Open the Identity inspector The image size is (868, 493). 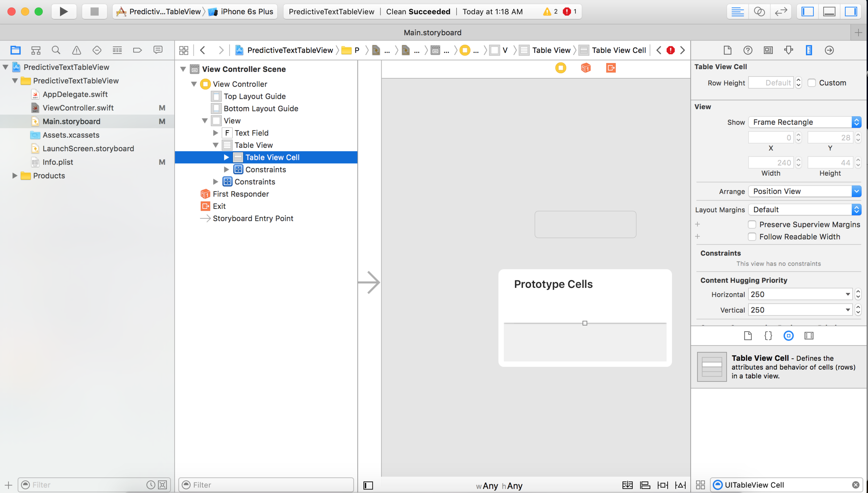point(768,50)
